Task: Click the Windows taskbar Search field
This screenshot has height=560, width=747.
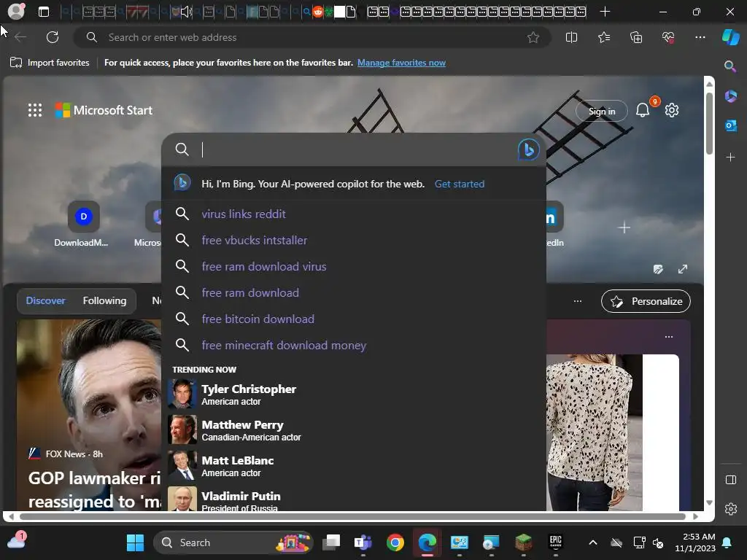Action: [x=233, y=542]
